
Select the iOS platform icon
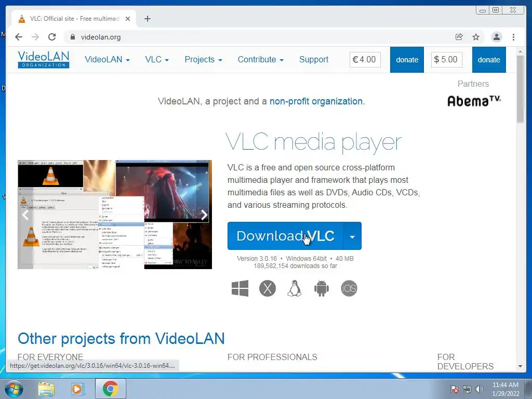point(349,288)
